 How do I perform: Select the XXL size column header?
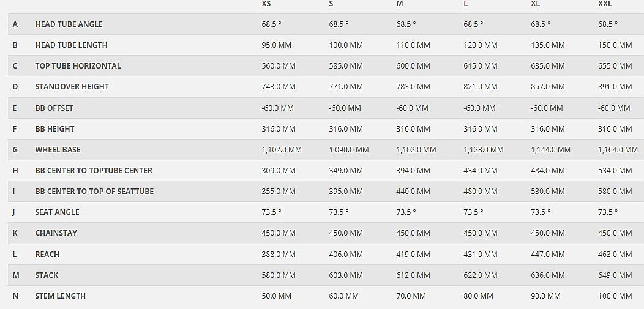pyautogui.click(x=605, y=4)
